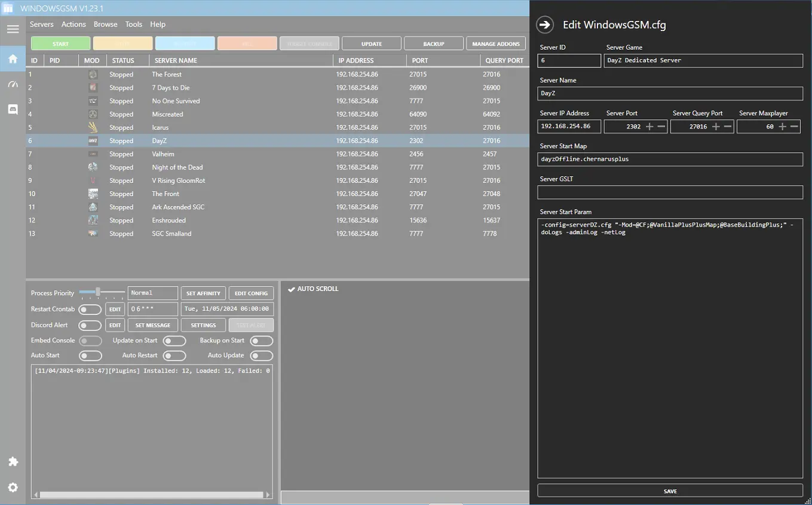Click the SGC Smalland game icon
This screenshot has height=505, width=812.
(93, 234)
